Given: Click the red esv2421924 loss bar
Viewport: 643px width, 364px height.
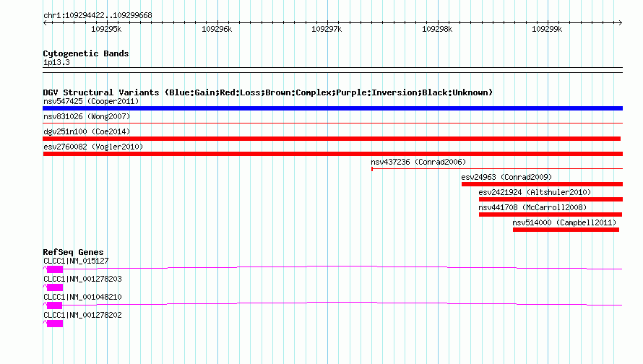Looking at the screenshot, I should tap(551, 199).
